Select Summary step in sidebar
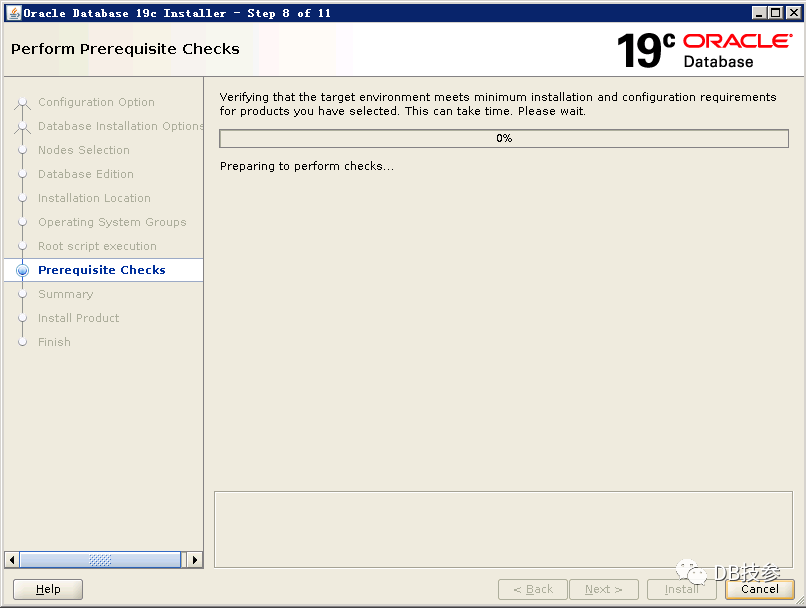The image size is (806, 608). (65, 294)
